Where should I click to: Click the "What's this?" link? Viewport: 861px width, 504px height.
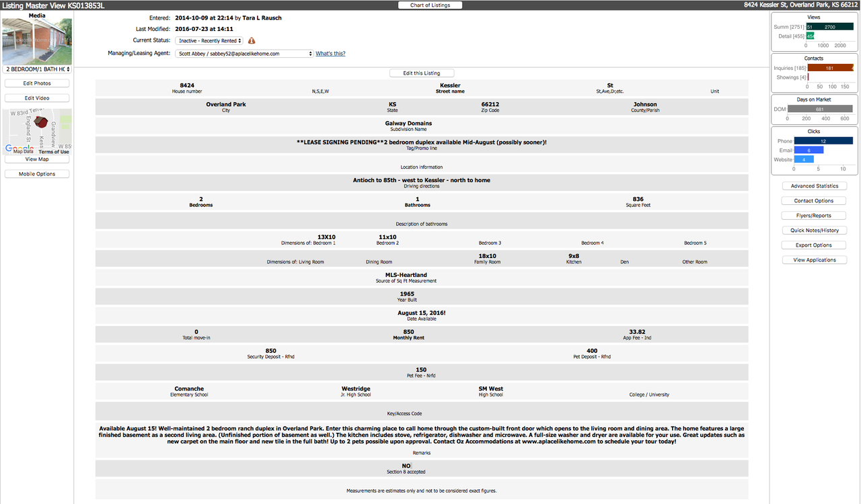click(330, 54)
